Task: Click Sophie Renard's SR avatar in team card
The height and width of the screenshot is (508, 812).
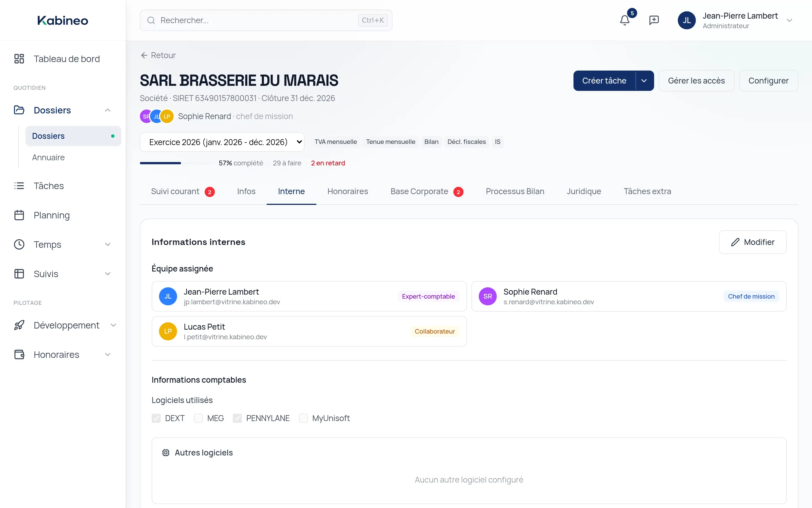Action: coord(487,296)
